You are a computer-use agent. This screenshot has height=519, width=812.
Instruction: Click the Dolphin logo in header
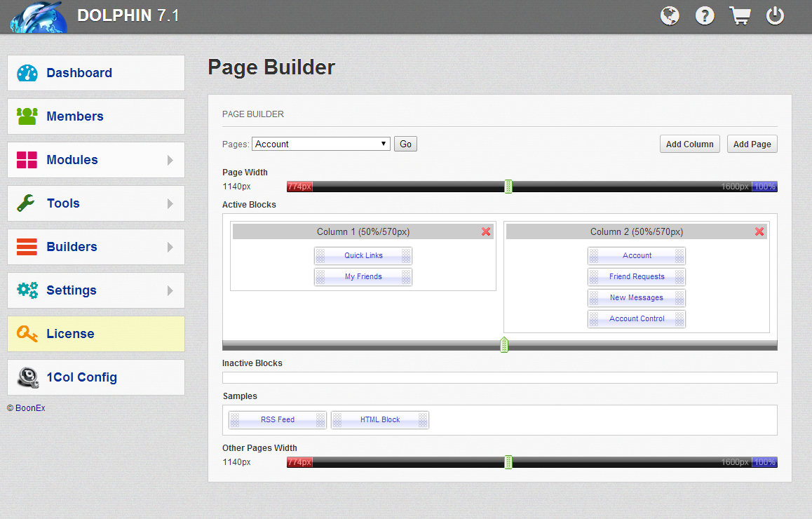coord(39,17)
